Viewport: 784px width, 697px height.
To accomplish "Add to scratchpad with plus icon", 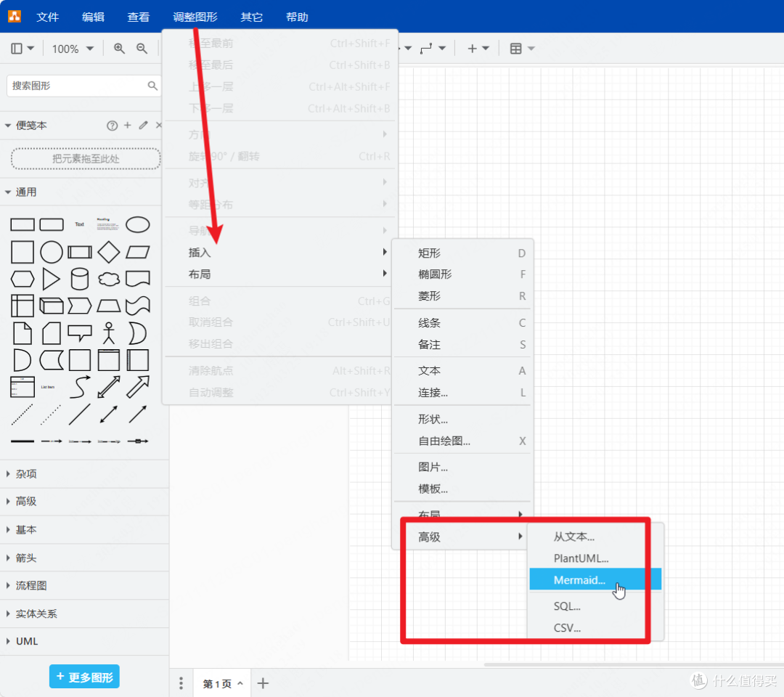I will pyautogui.click(x=128, y=125).
